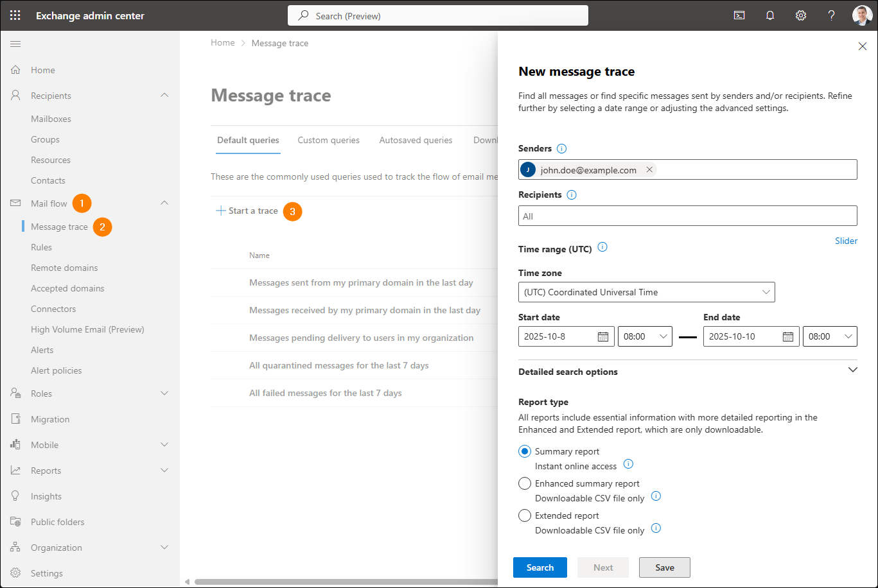Choose Extended report
This screenshot has height=588, width=878.
[525, 515]
